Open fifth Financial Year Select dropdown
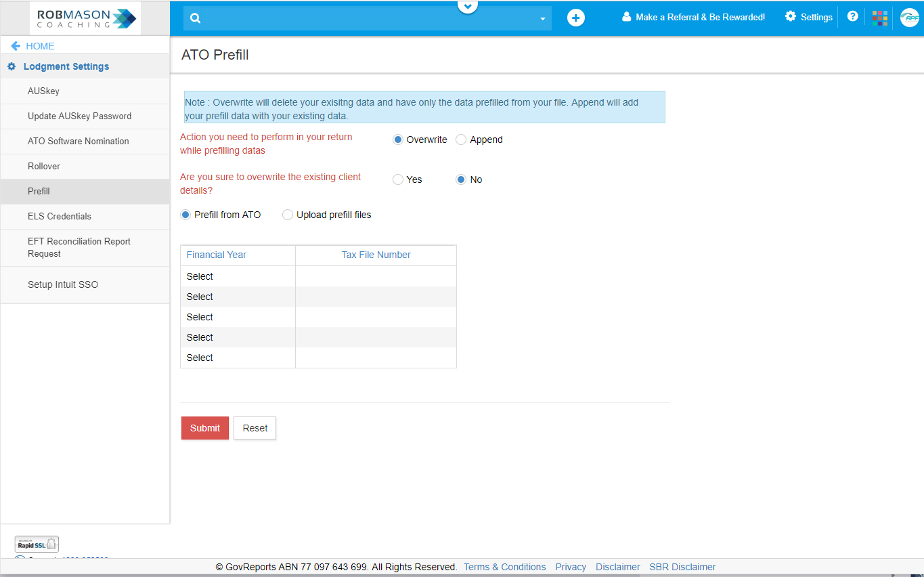Viewport: 924px width, 577px height. tap(238, 358)
